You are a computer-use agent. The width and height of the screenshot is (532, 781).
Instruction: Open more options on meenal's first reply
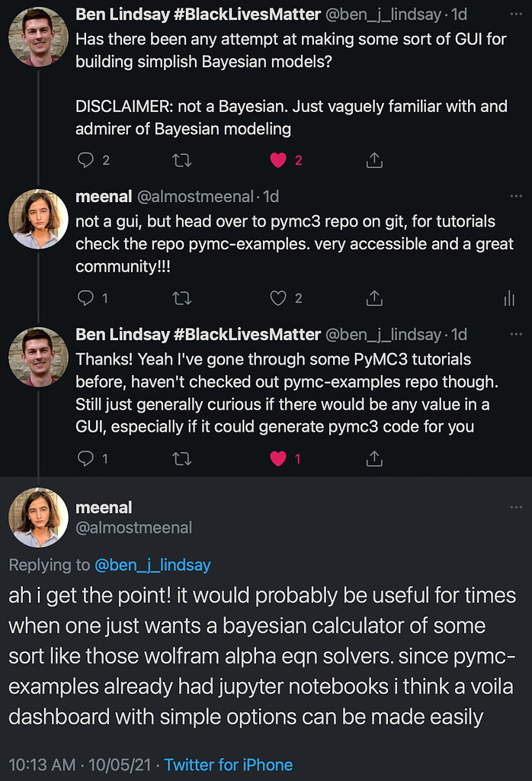(516, 197)
